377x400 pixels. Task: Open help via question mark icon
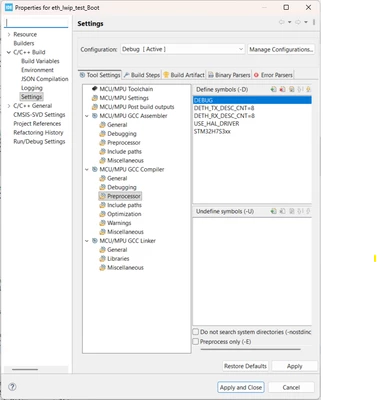[12, 387]
